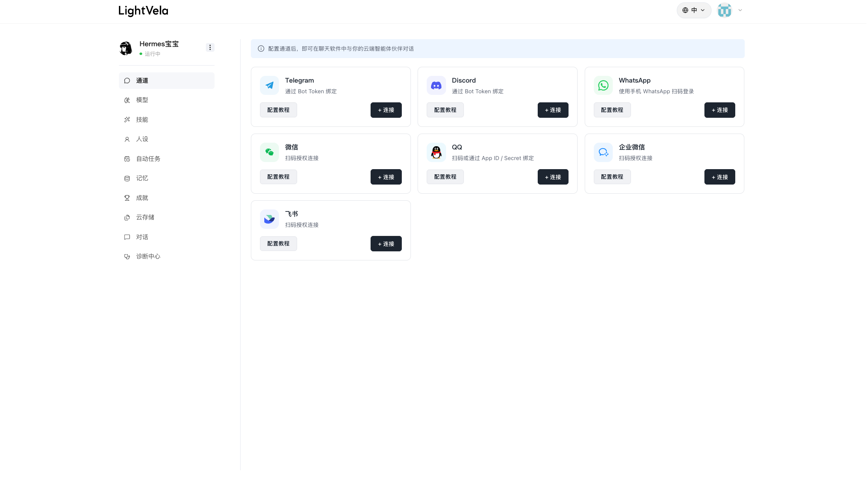Click the Telegram card title

click(x=299, y=81)
